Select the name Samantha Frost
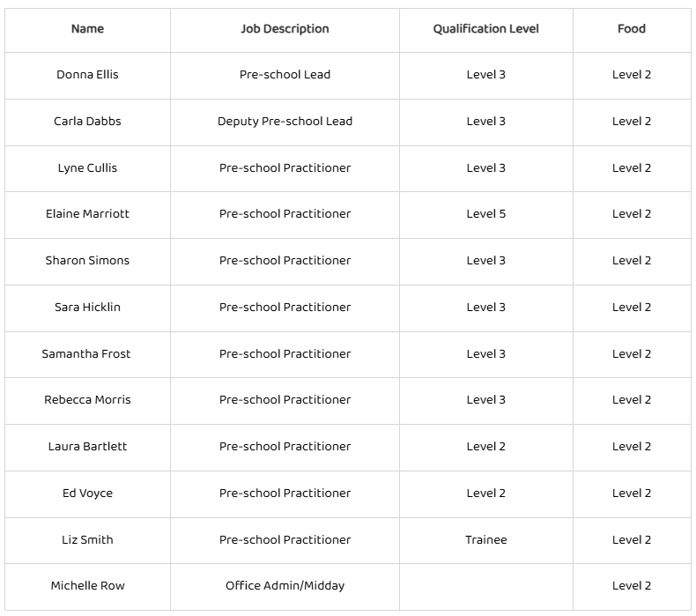The height and width of the screenshot is (616, 696). tap(86, 354)
